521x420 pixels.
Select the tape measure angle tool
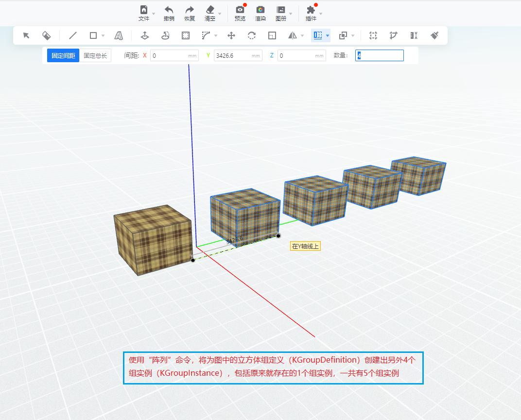(393, 35)
